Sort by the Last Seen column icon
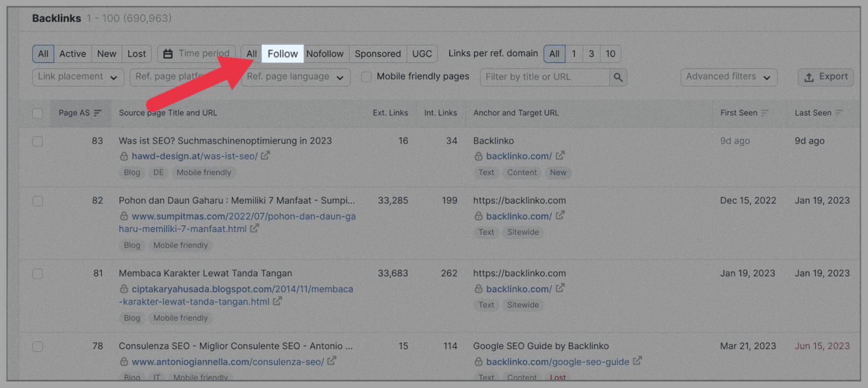 coord(839,113)
